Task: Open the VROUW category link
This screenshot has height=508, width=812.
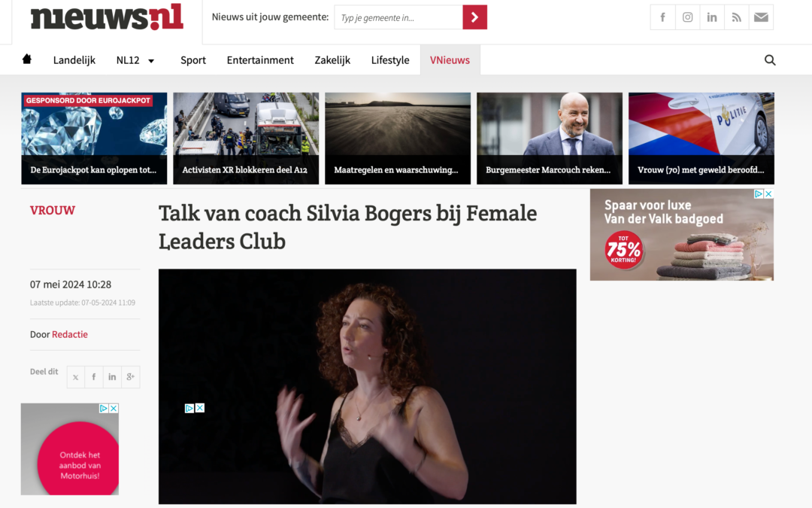Action: coord(53,211)
